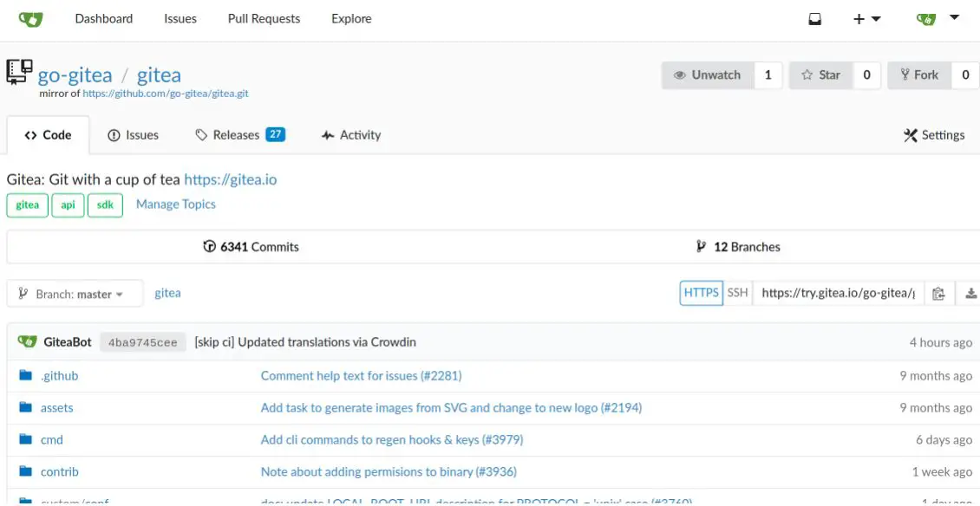Click the .github folder icon

26,375
